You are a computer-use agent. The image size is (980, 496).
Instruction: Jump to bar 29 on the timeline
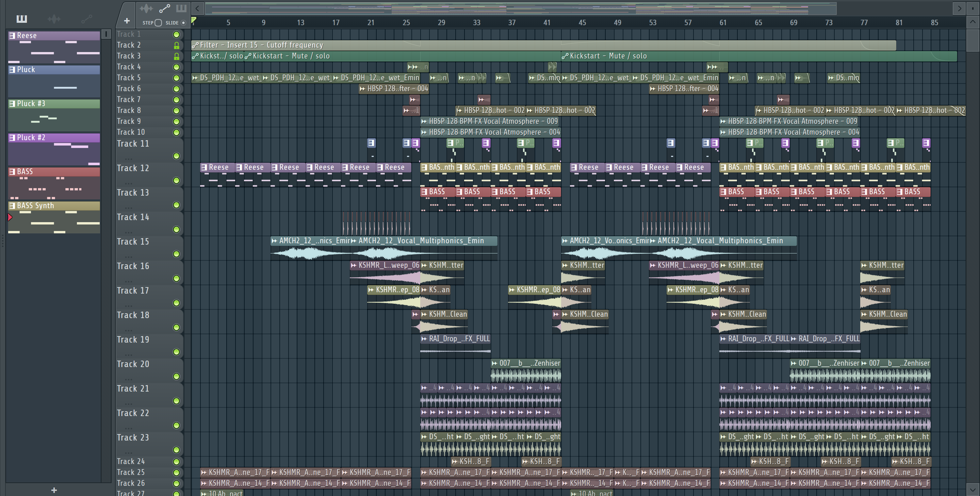pos(441,23)
